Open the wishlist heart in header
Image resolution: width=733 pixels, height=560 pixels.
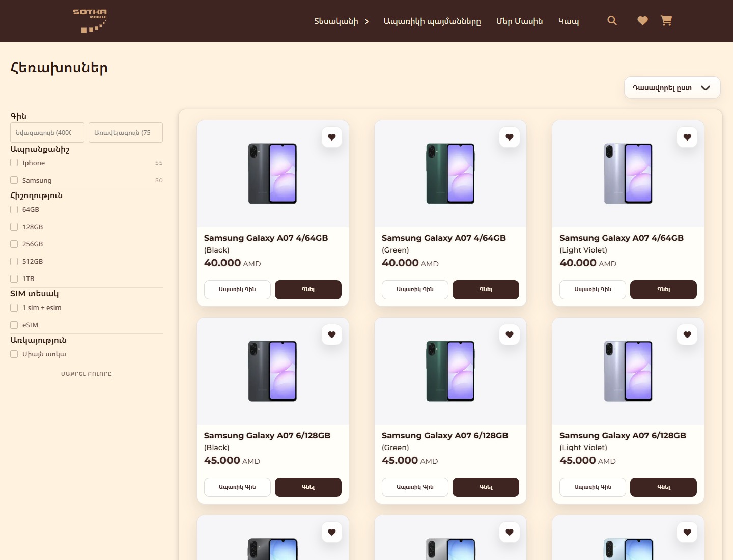click(642, 20)
